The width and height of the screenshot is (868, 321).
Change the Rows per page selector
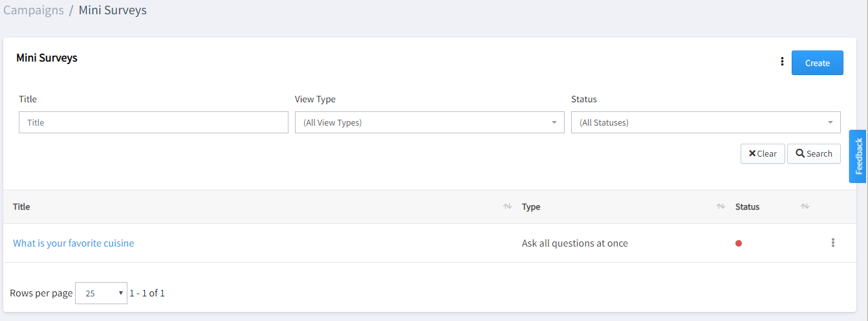(102, 293)
